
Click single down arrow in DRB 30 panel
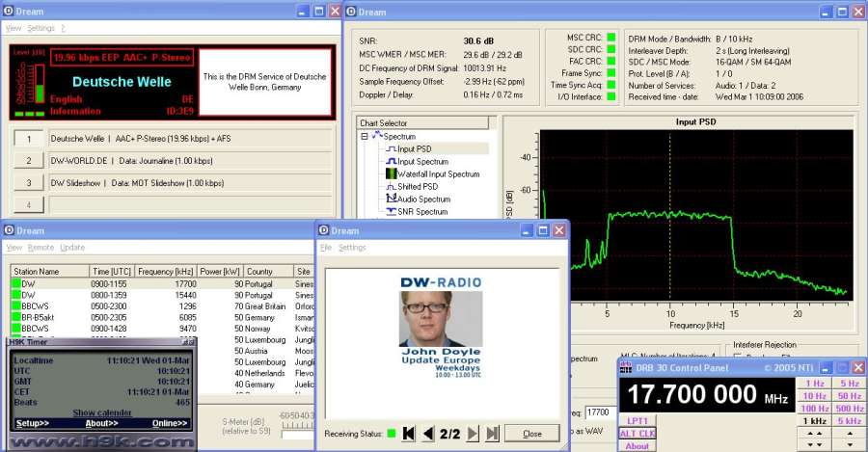pos(849,445)
